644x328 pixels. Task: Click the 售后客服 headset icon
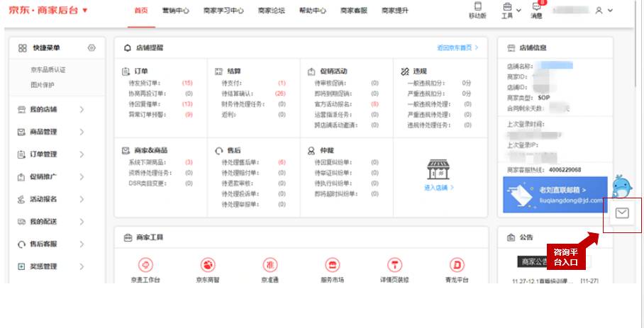[21, 244]
